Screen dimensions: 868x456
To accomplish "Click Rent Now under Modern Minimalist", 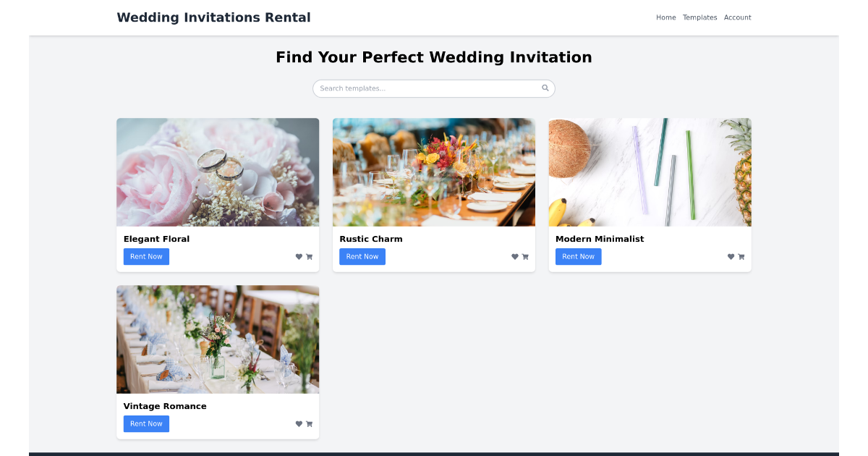I will click(x=578, y=256).
